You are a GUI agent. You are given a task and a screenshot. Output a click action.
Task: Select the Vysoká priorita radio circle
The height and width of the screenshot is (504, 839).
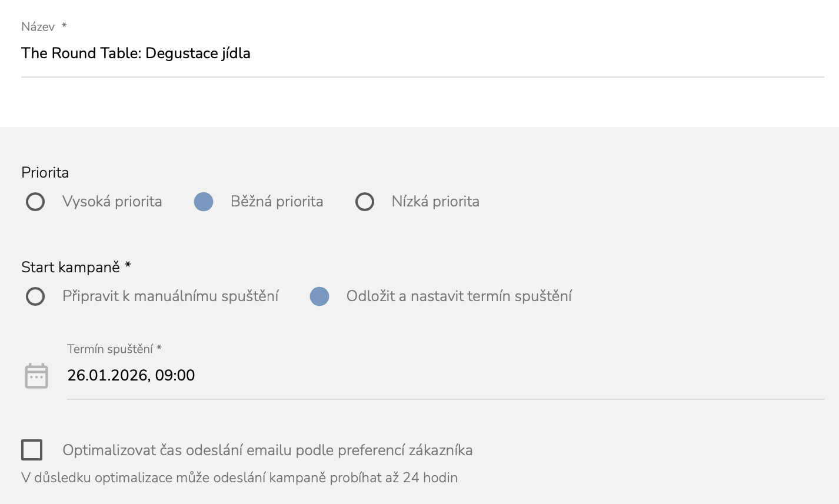(35, 202)
